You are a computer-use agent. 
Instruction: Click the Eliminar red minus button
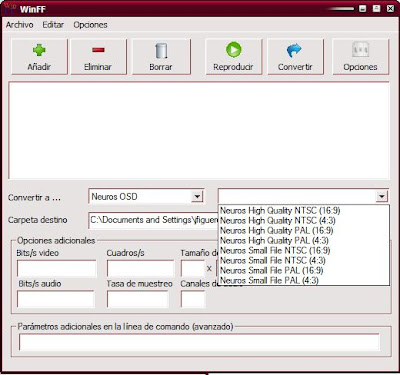(99, 57)
